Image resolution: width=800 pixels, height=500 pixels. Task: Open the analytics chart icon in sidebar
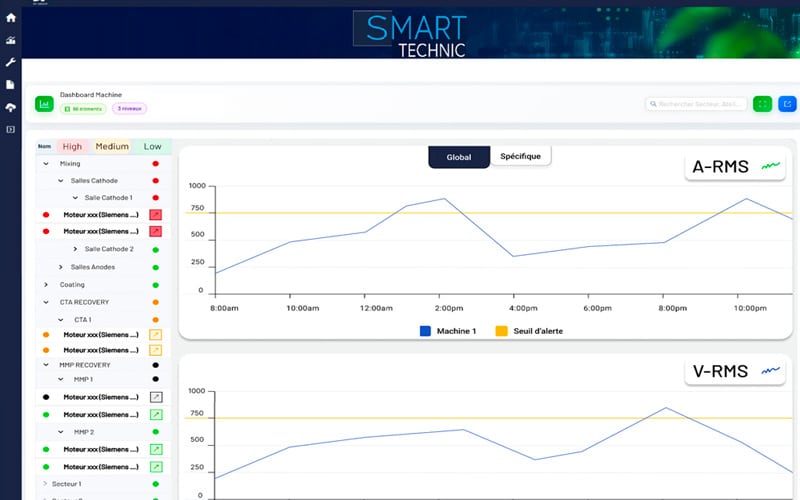(10, 41)
